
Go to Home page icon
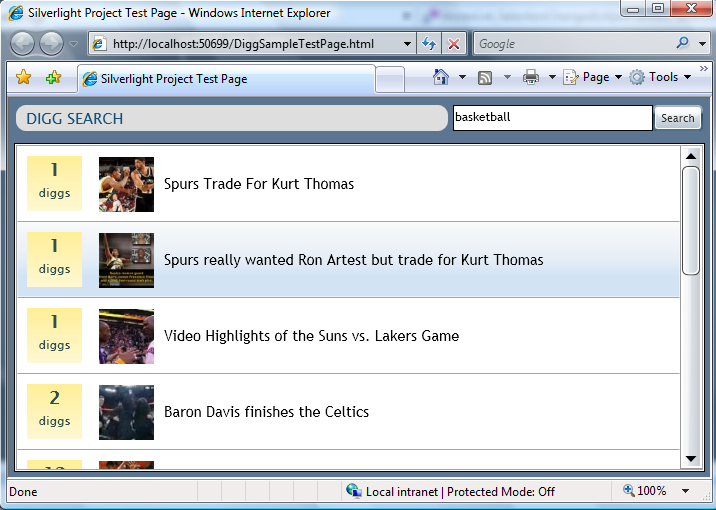coord(441,77)
